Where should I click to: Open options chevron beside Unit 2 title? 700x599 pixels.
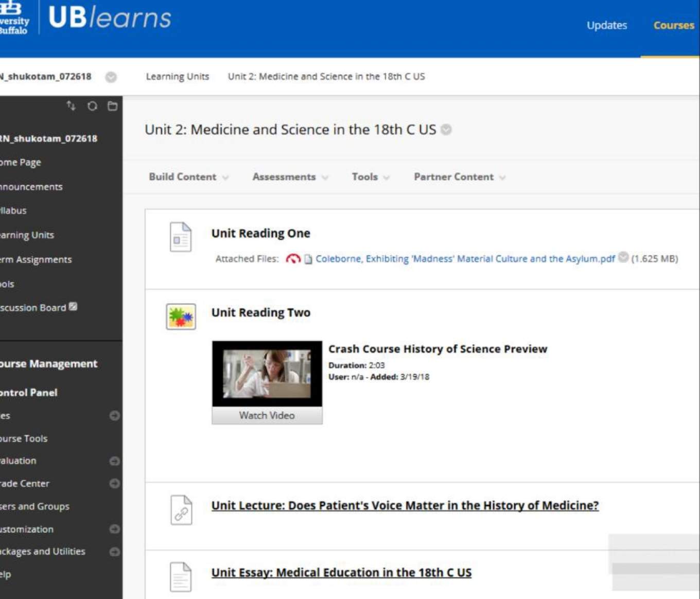(x=446, y=130)
